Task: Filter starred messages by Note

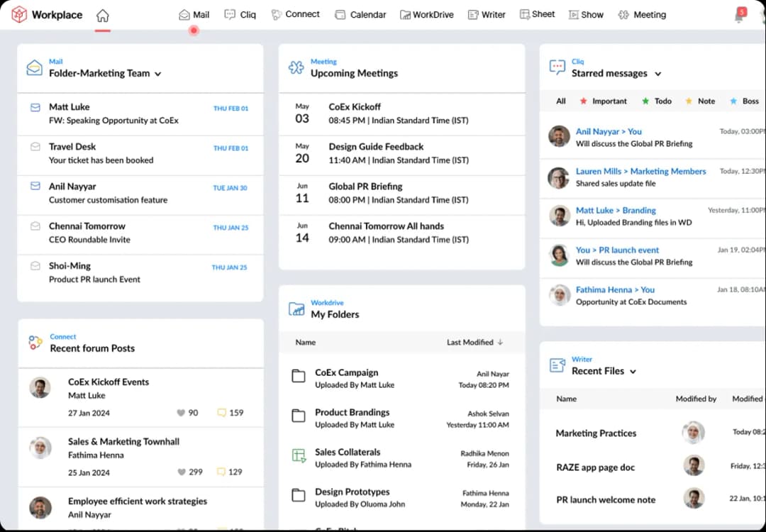Action: 700,101
